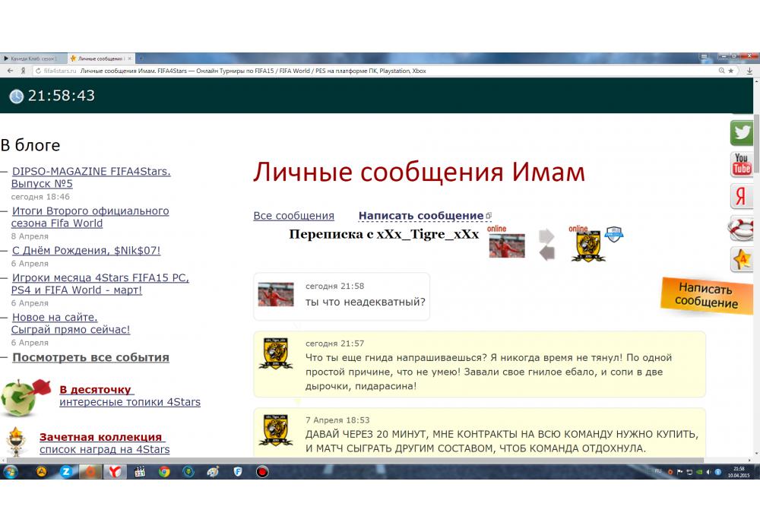Click the YouTube sidebar icon
760x532 pixels.
click(x=741, y=164)
